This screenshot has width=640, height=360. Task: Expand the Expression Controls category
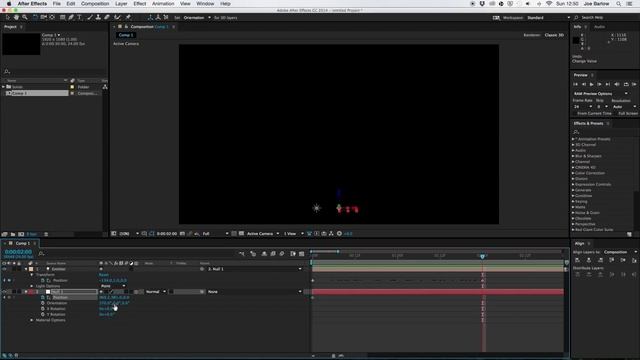(x=573, y=184)
